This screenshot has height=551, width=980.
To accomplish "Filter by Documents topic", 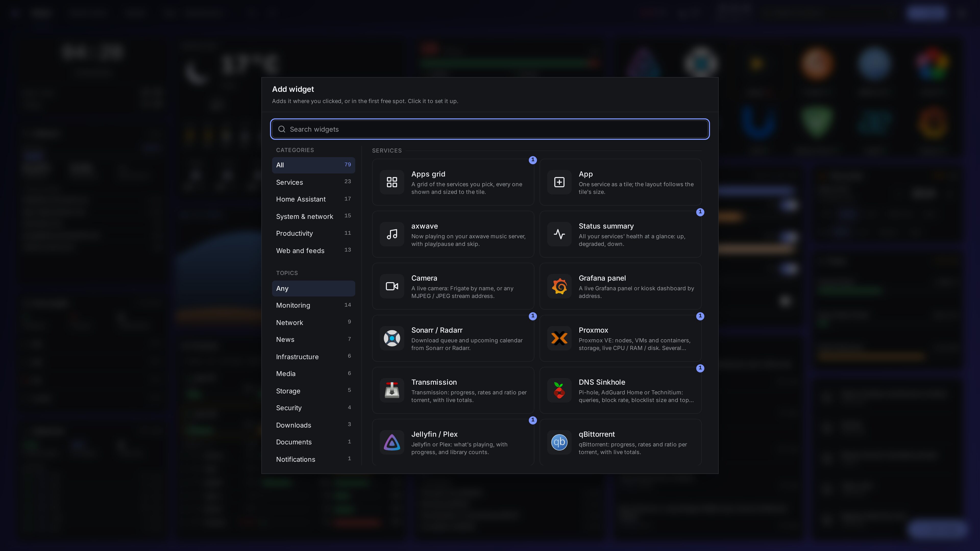I will tap(313, 442).
